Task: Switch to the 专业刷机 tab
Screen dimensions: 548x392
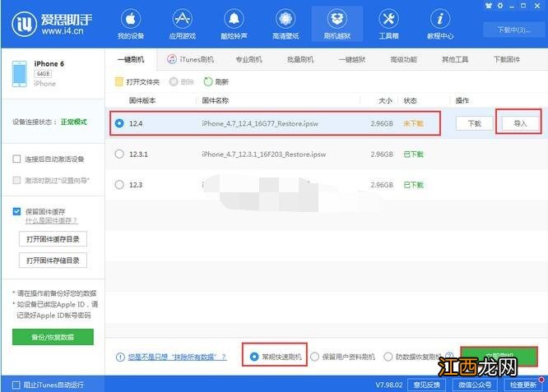Action: [248, 60]
